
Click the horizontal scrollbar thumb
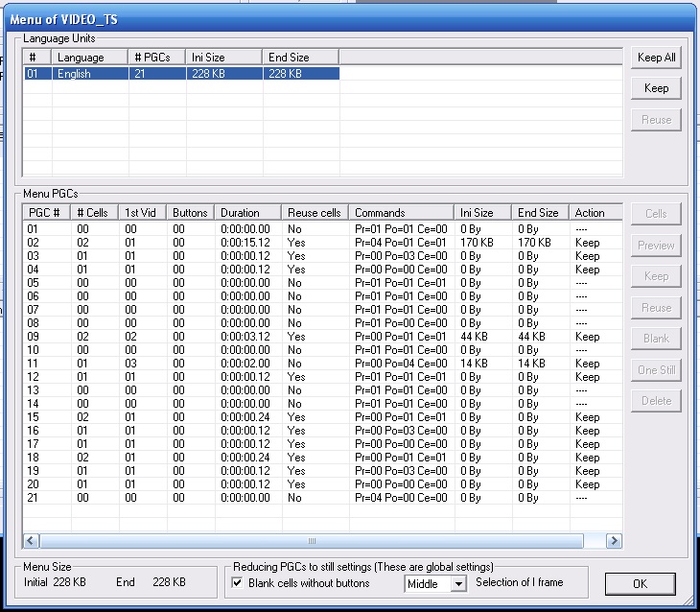click(312, 541)
